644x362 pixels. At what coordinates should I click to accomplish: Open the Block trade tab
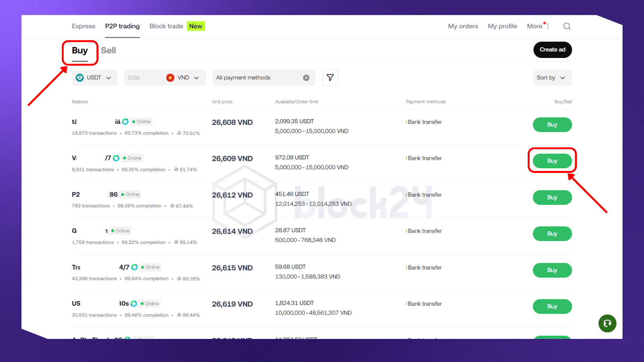tap(166, 26)
